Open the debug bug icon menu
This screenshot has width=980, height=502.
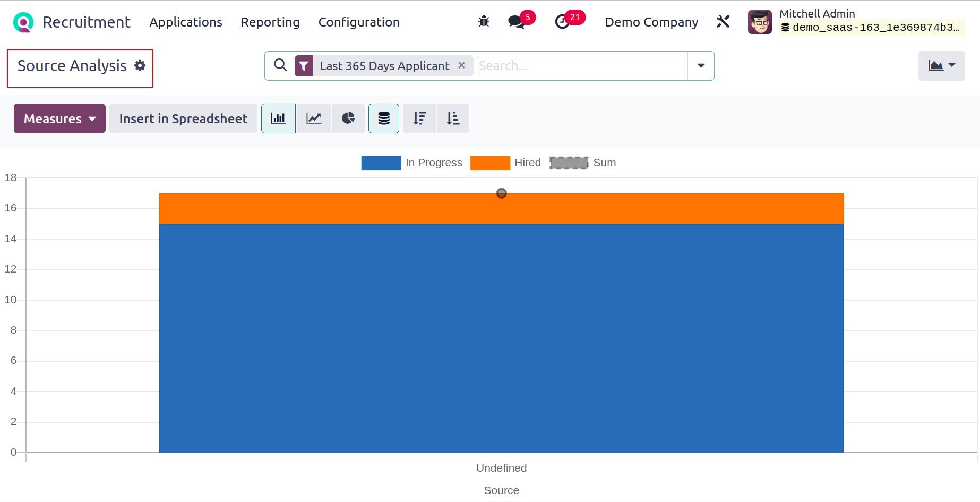point(484,22)
